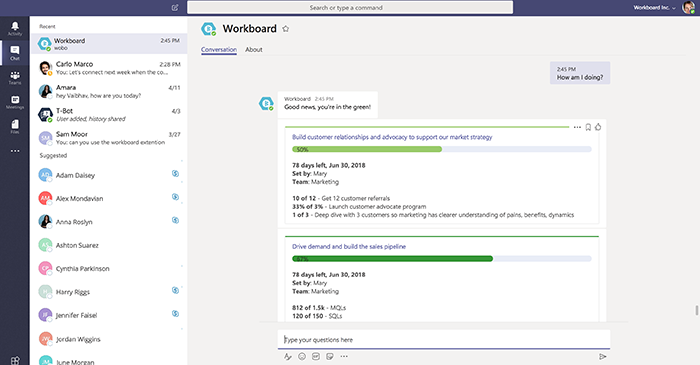Open Meetings in the left rail

pos(15,102)
